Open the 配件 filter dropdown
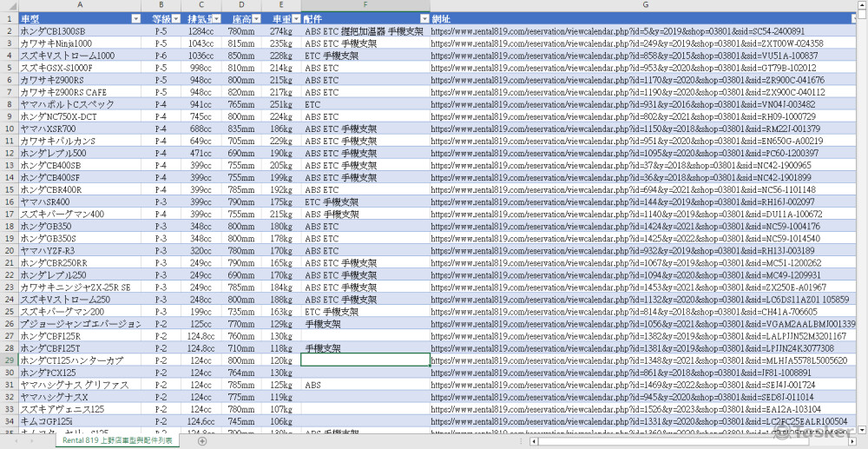868x449 pixels. 424,18
